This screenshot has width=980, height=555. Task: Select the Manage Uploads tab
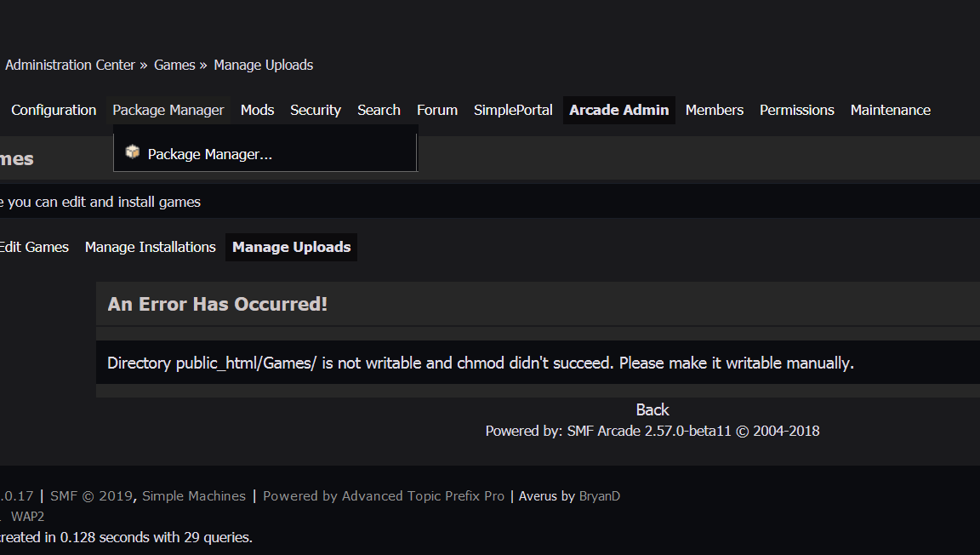pyautogui.click(x=291, y=247)
